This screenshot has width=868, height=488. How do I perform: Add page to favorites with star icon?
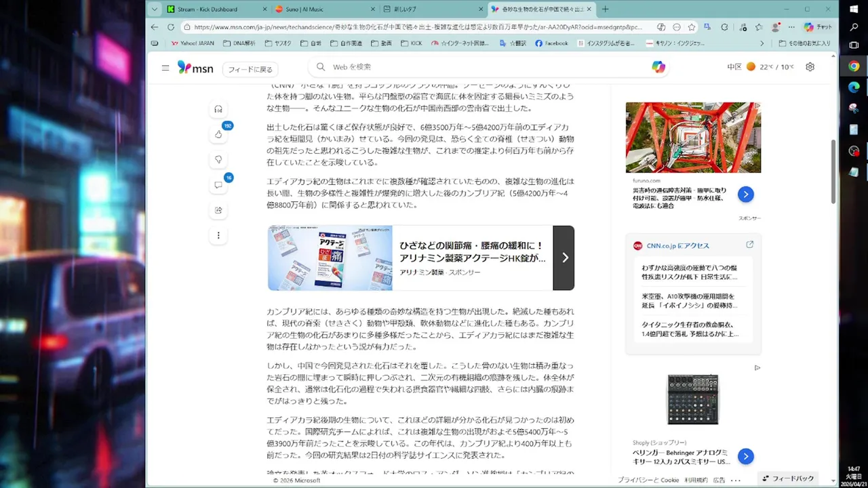click(x=692, y=27)
